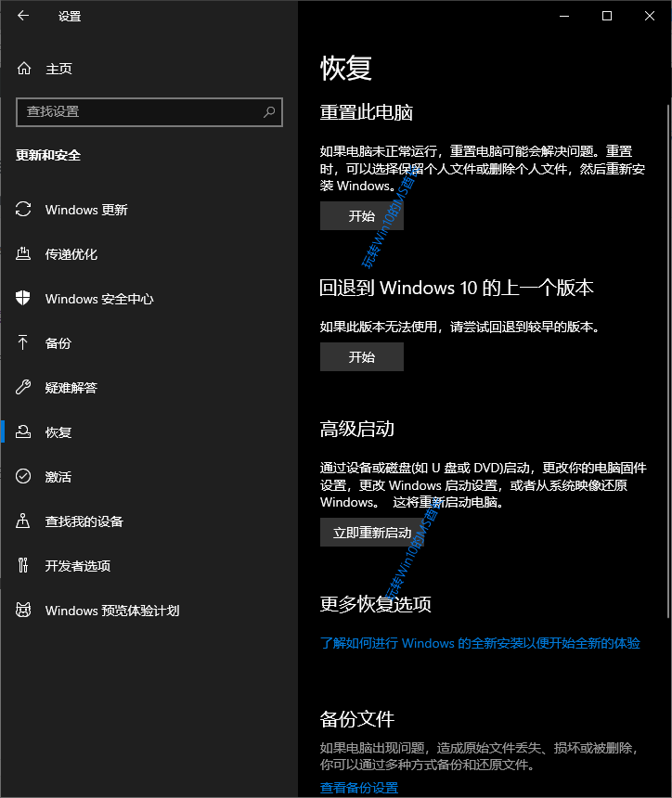
Task: Click the Windows 预览体验计划 cat icon
Action: (23, 610)
